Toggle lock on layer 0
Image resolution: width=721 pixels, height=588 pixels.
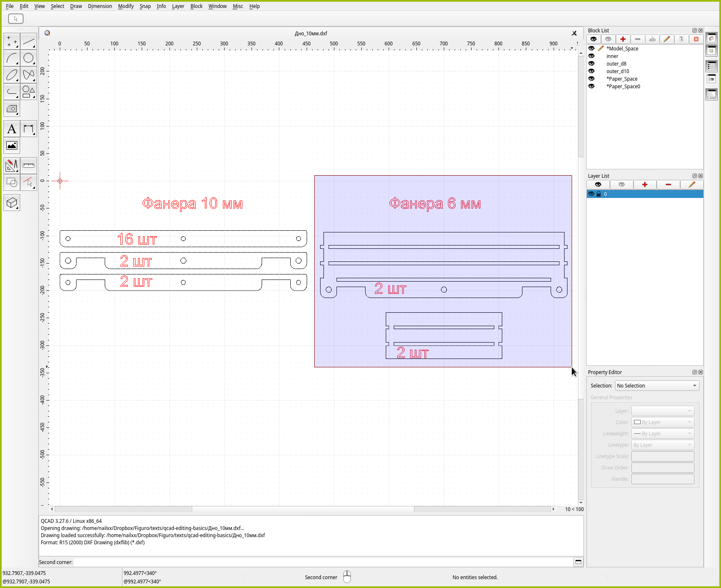click(x=599, y=194)
